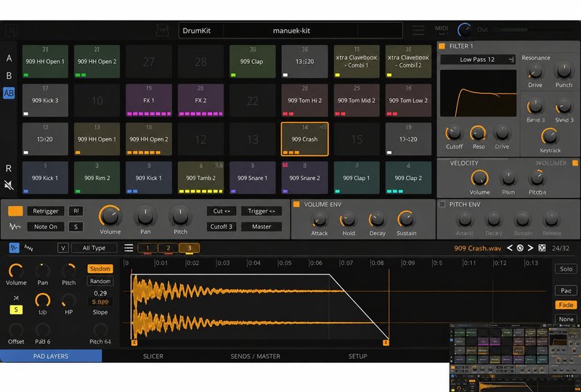Click the random dice icon beside 24/32
The height and width of the screenshot is (392, 581).
click(x=542, y=248)
